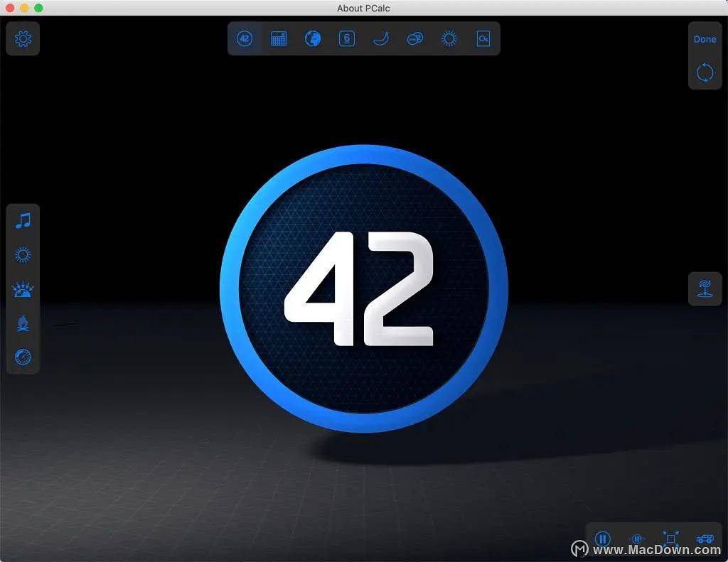Screen dimensions: 728x562
Task: Toggle the sun lighting option in left panel
Action: pos(23,255)
